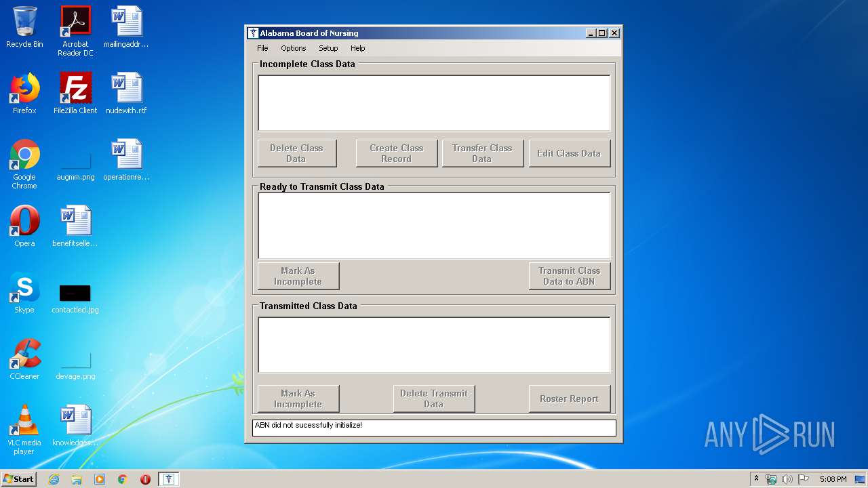868x488 pixels.
Task: Close the Alabama Board of Nursing window
Action: 614,33
